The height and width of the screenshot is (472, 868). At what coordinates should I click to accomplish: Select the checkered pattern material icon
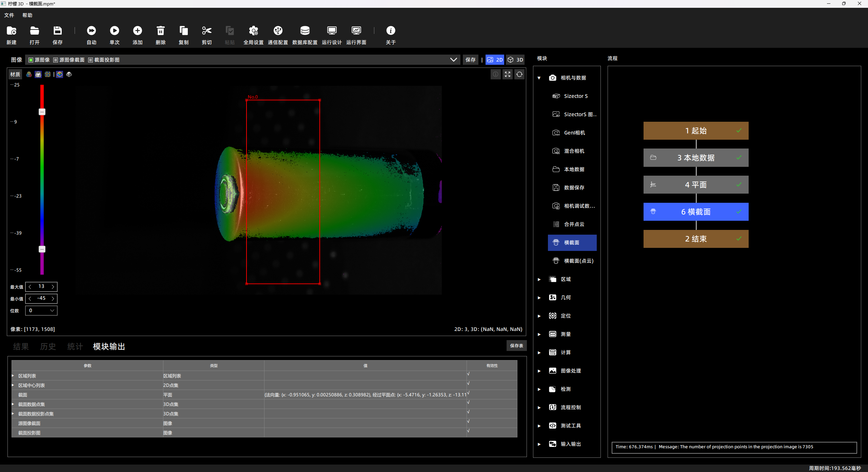coord(48,74)
